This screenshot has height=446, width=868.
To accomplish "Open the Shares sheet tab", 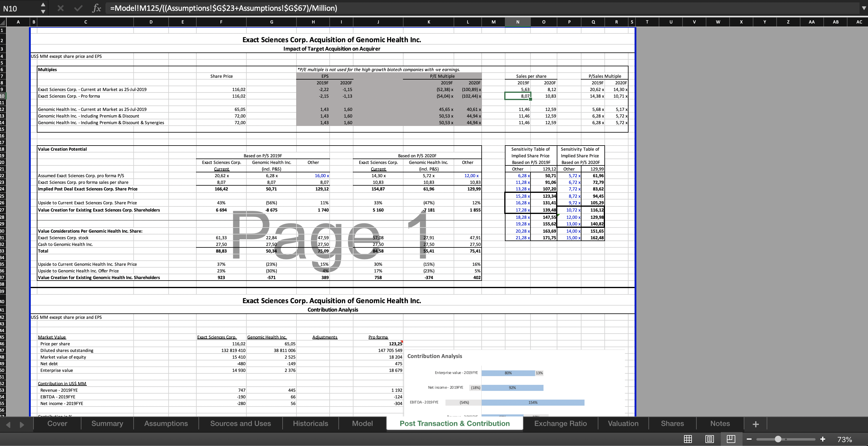I will [672, 423].
